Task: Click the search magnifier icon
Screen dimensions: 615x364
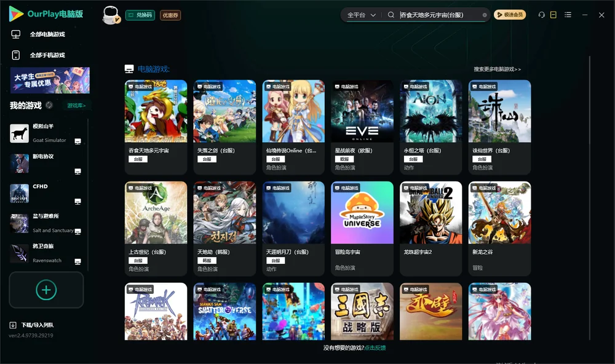Action: pyautogui.click(x=391, y=15)
